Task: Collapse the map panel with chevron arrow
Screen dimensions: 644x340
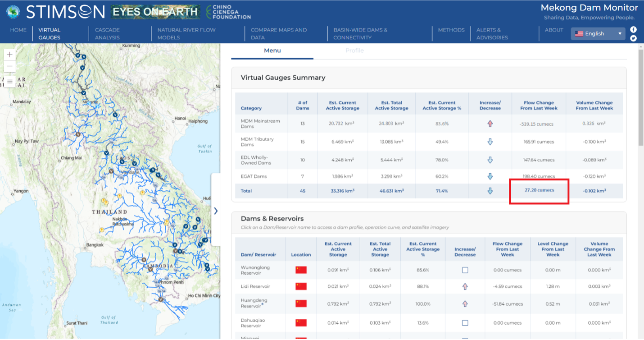Action: click(x=216, y=211)
